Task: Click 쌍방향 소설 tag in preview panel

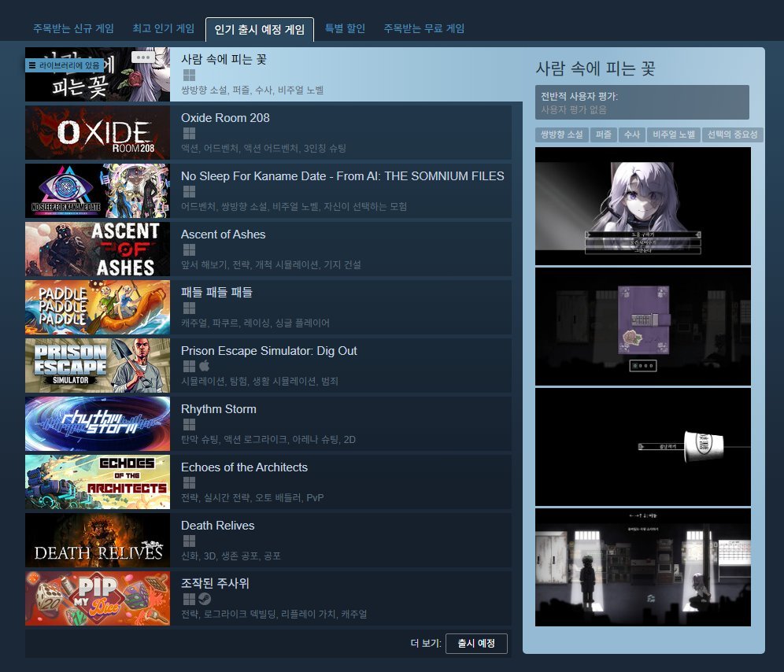Action: (x=561, y=135)
